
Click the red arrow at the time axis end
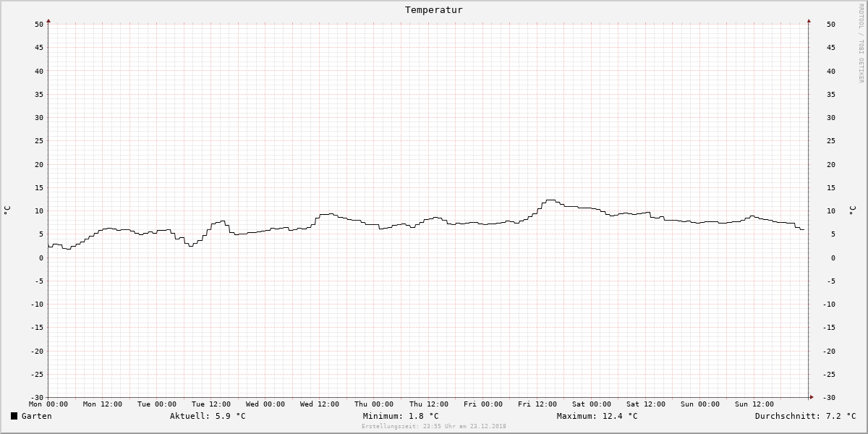coord(811,397)
